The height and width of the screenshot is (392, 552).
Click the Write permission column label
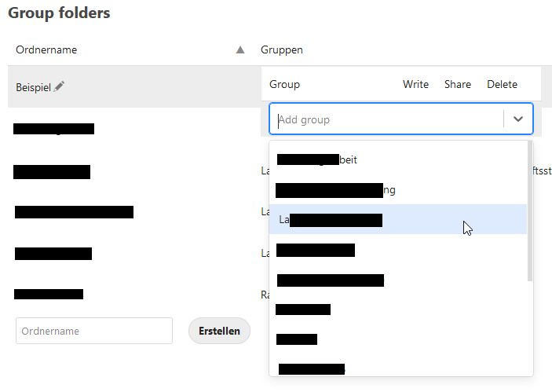click(415, 84)
